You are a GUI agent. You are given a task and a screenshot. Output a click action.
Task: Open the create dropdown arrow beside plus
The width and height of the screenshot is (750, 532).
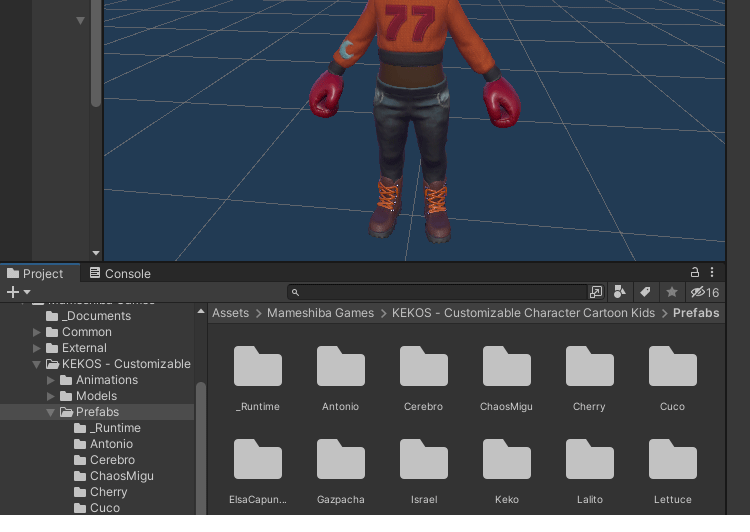pos(27,292)
